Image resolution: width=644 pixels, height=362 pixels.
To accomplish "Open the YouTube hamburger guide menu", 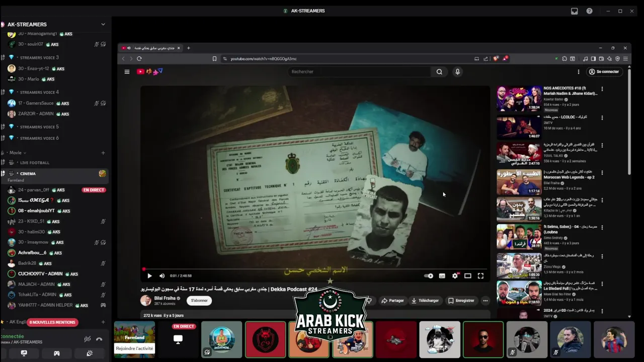I will point(127,72).
